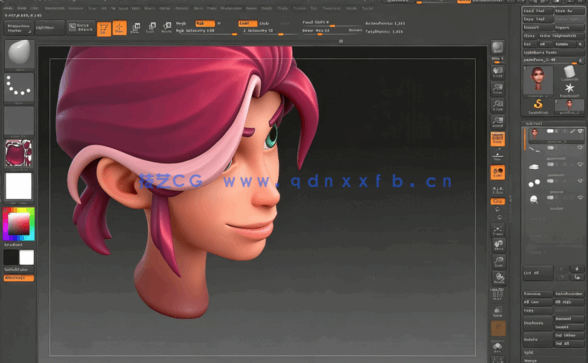Click the Save As button
Screen dimensions: 588x363
569,11
